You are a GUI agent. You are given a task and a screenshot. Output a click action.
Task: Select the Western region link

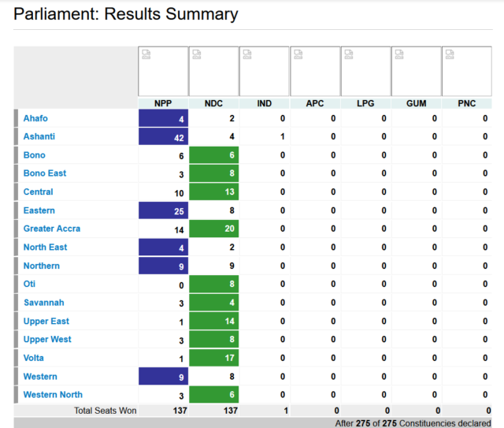pyautogui.click(x=40, y=377)
